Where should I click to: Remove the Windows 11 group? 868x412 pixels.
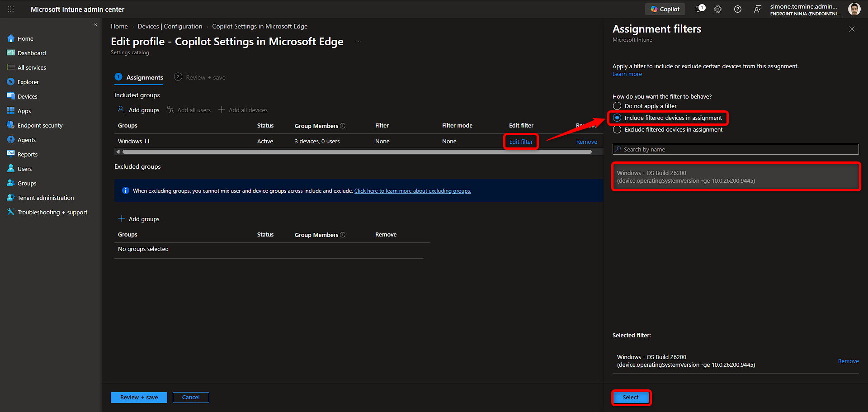click(586, 142)
